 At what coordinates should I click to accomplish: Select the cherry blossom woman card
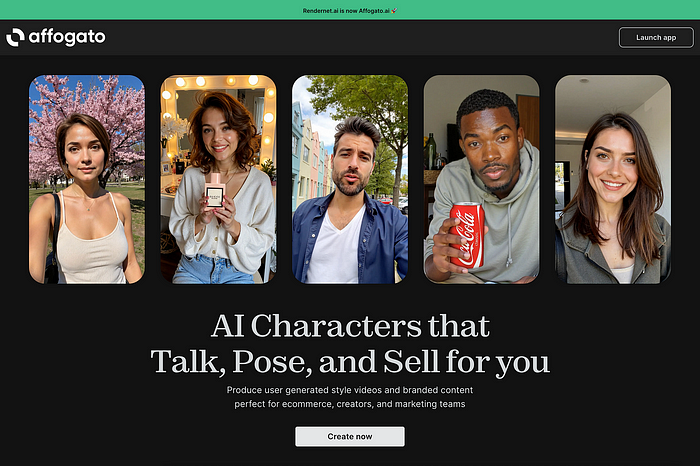coord(87,179)
